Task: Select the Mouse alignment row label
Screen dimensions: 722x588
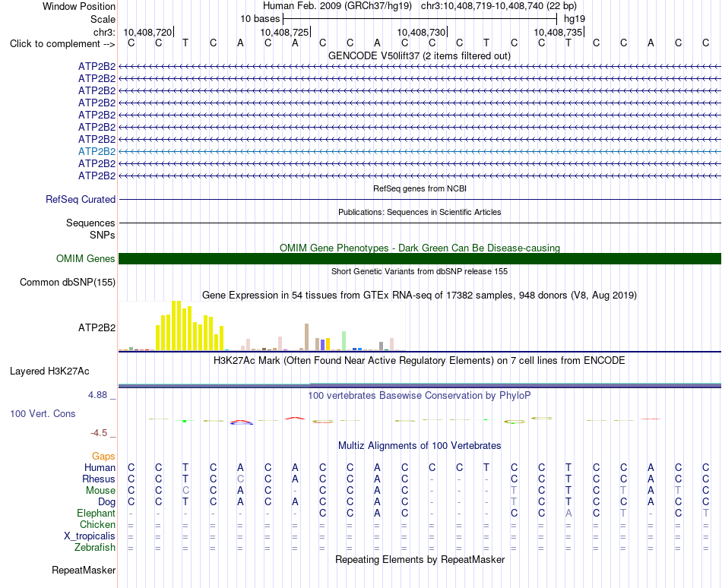Action: click(100, 491)
